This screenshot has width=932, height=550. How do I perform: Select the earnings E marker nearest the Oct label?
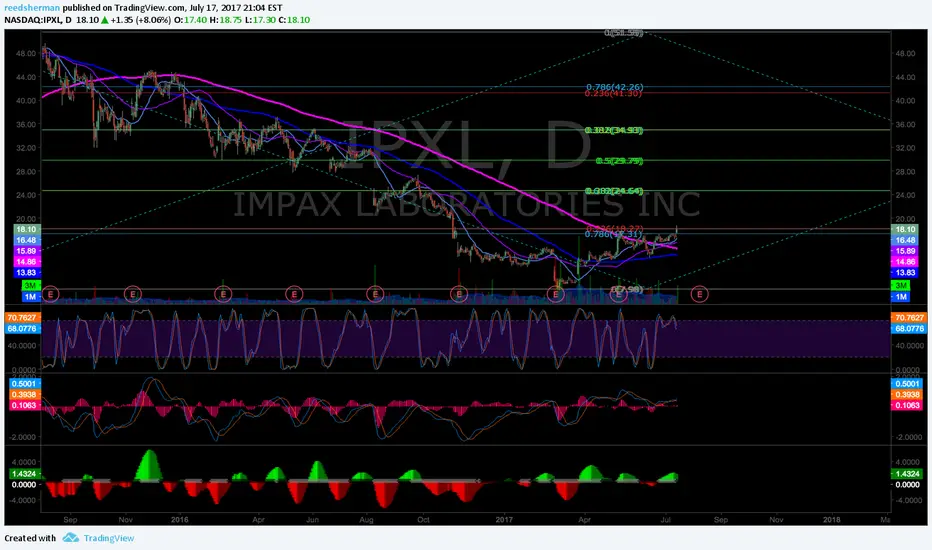click(459, 294)
